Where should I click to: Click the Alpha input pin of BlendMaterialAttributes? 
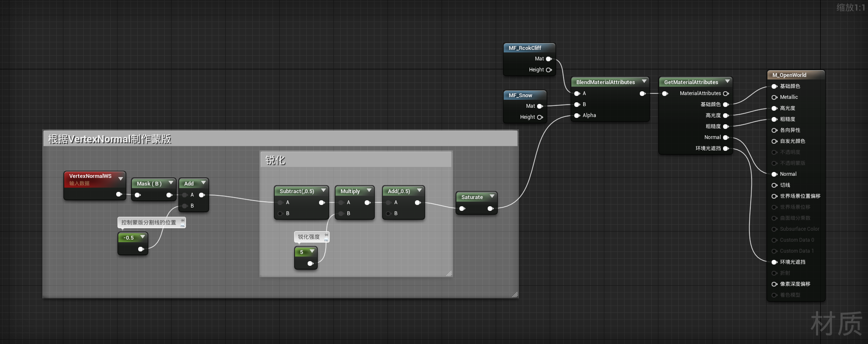[577, 116]
